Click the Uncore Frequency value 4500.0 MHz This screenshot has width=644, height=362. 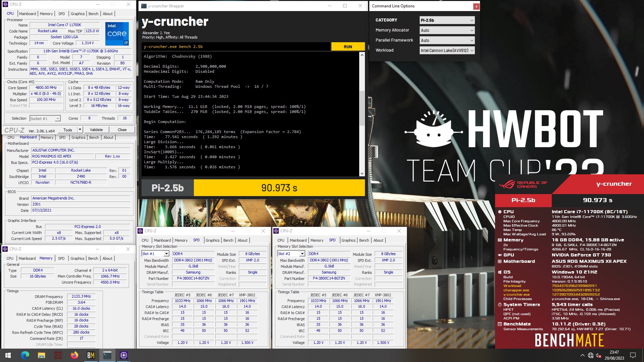(x=110, y=282)
